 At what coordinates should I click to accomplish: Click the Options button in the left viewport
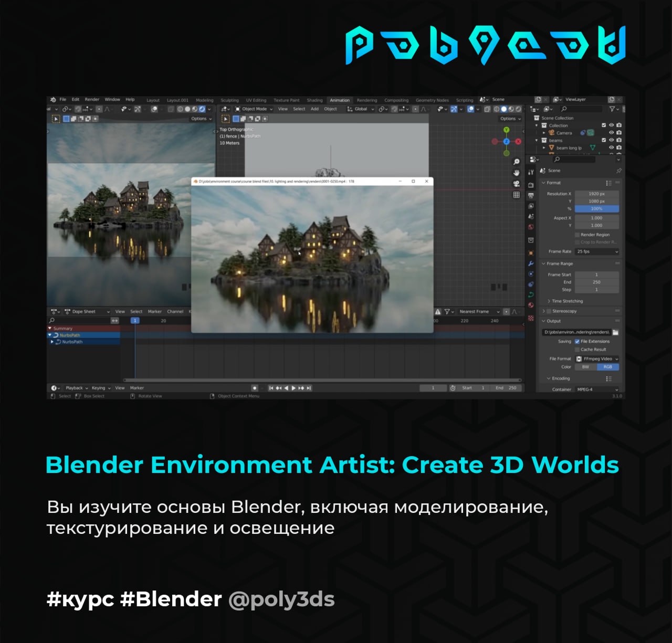[201, 119]
